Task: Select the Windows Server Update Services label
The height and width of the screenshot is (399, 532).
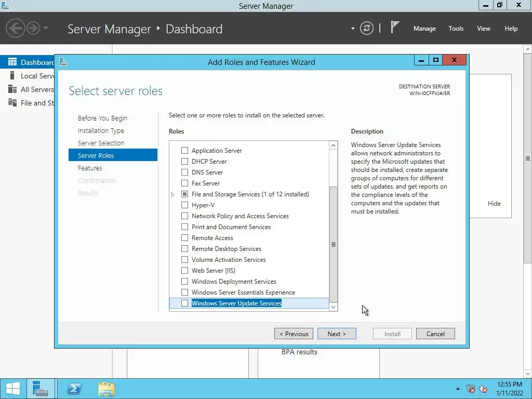Action: click(x=236, y=303)
